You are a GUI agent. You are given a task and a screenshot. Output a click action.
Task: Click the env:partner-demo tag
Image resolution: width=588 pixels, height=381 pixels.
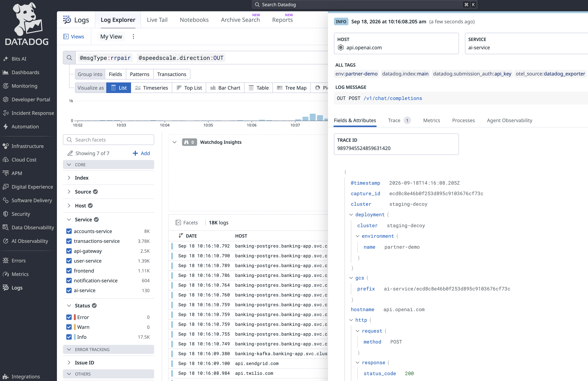coord(356,74)
